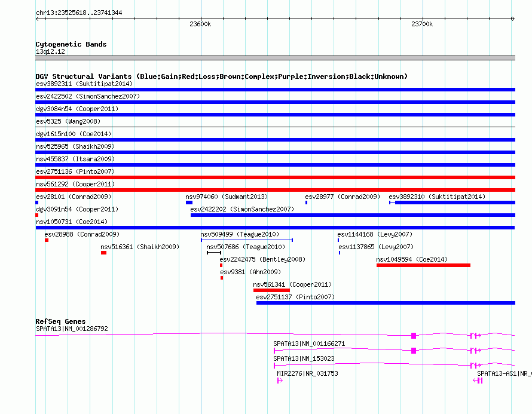Select the red esv2751136 loss bar

pos(275,177)
